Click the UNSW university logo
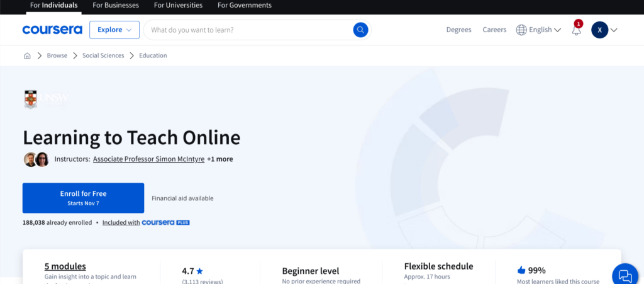644x284 pixels. click(x=46, y=100)
